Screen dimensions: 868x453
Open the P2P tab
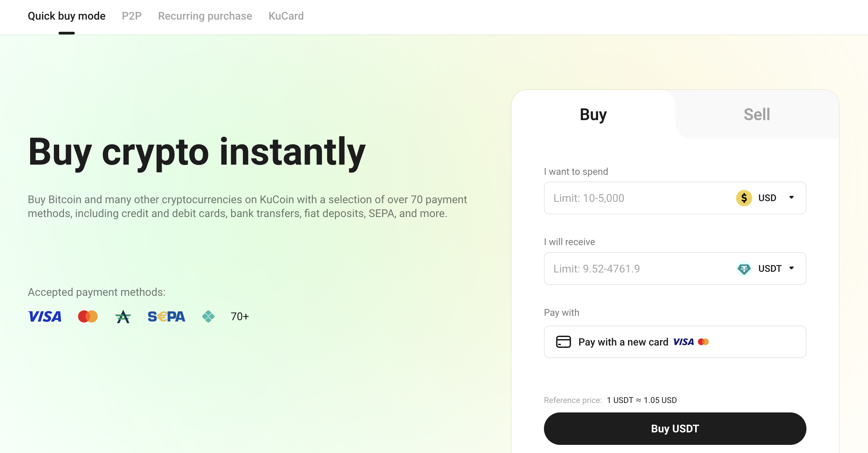point(132,16)
